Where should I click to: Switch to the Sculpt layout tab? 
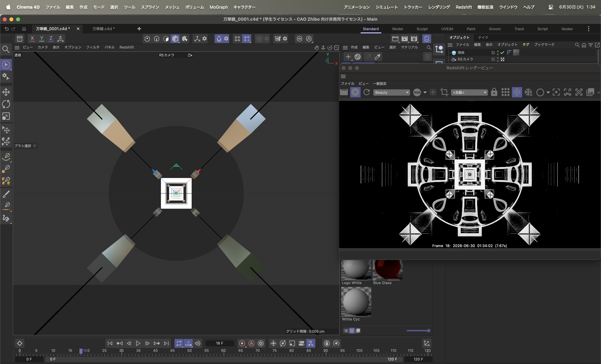pyautogui.click(x=422, y=29)
